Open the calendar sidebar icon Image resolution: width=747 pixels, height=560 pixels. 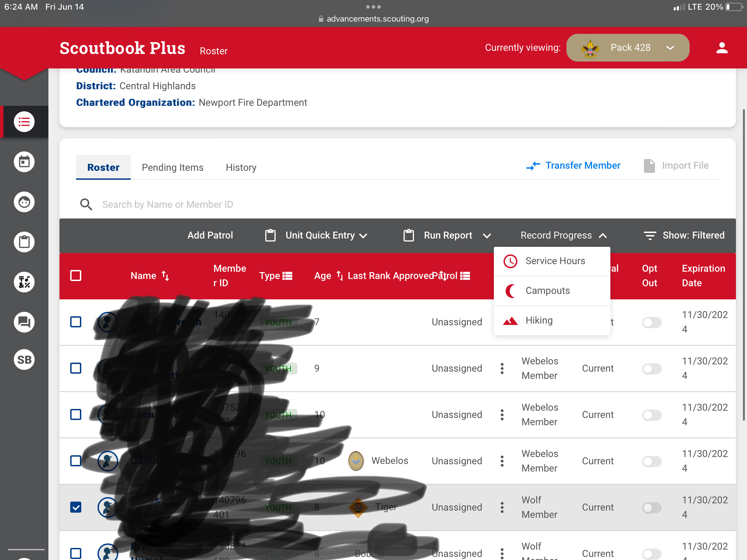click(x=24, y=162)
